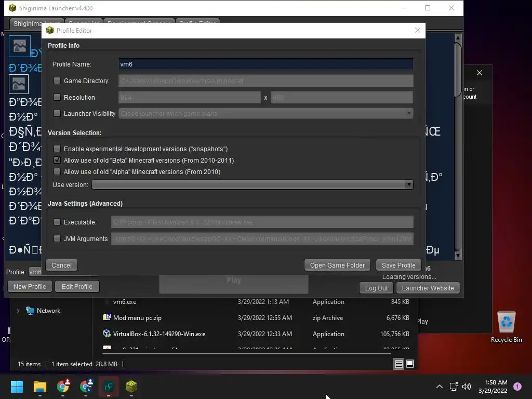Click the resolution width field
The height and width of the screenshot is (399, 532).
(189, 97)
